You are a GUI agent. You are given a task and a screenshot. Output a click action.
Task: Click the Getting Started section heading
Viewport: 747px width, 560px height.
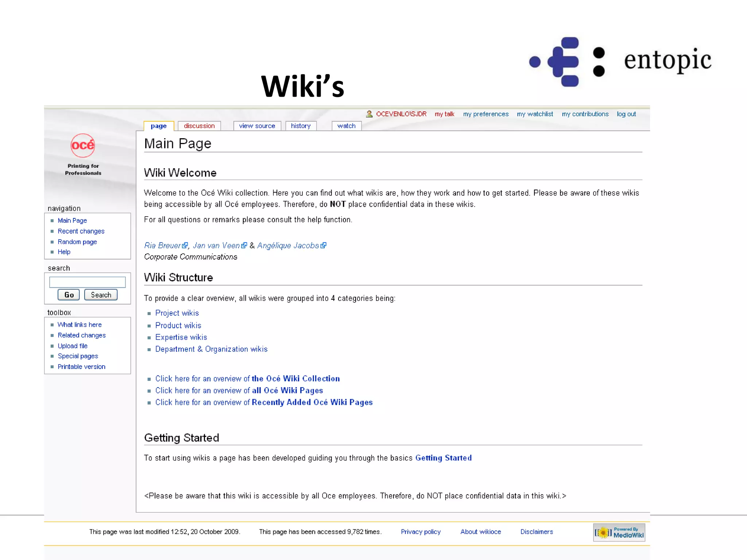tap(182, 438)
